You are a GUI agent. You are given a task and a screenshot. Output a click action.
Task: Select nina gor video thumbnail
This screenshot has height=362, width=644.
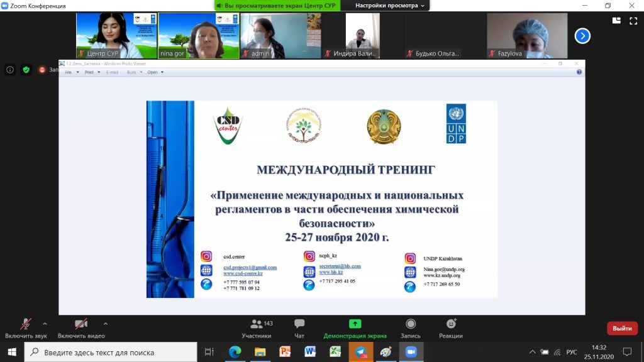(198, 36)
